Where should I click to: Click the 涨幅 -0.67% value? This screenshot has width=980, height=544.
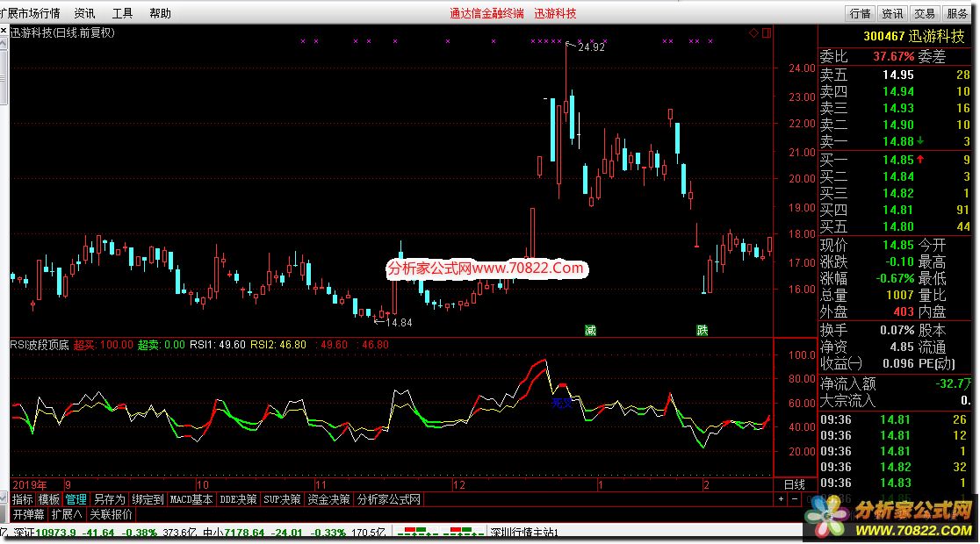pos(895,278)
